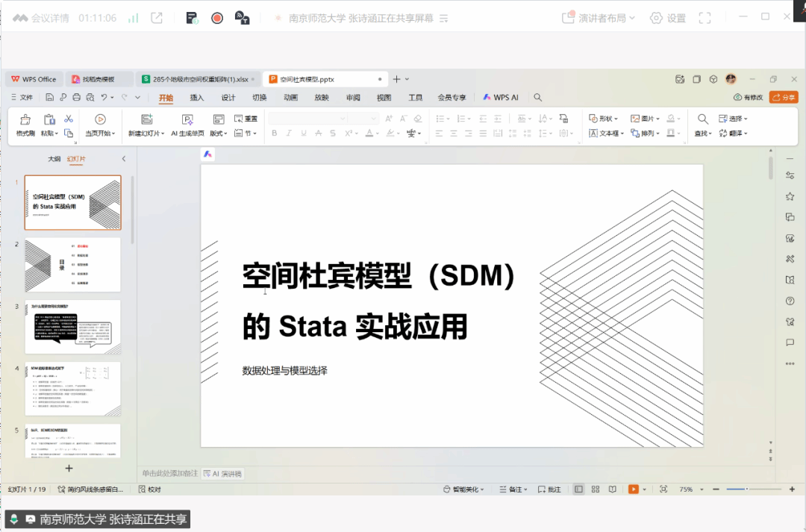Click the Format Painter (格式刷) icon
Viewport: 806px width, 532px height.
tap(25, 119)
